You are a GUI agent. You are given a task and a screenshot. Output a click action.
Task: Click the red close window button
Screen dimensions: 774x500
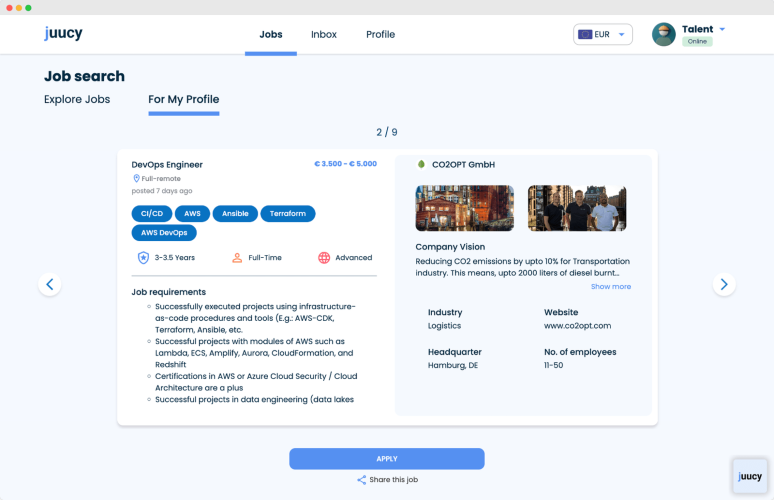9,8
